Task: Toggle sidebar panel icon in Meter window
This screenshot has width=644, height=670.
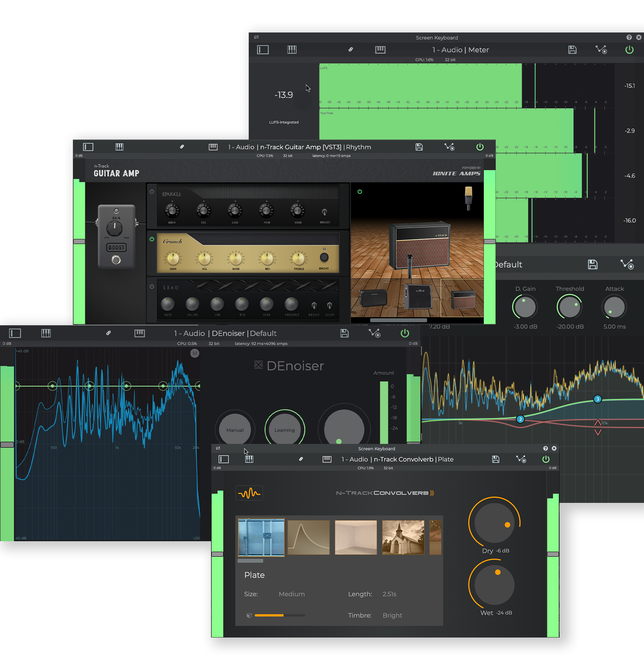Action: [263, 50]
